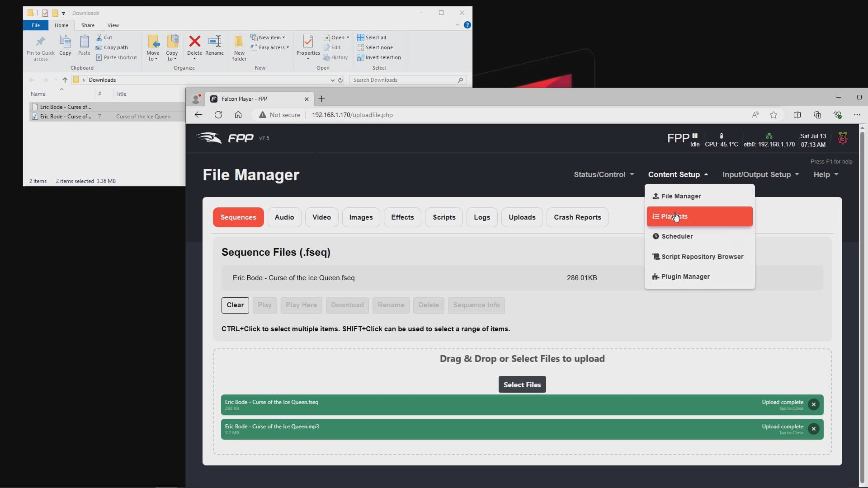868x488 pixels.
Task: Switch to the Audio tab
Action: tap(284, 217)
